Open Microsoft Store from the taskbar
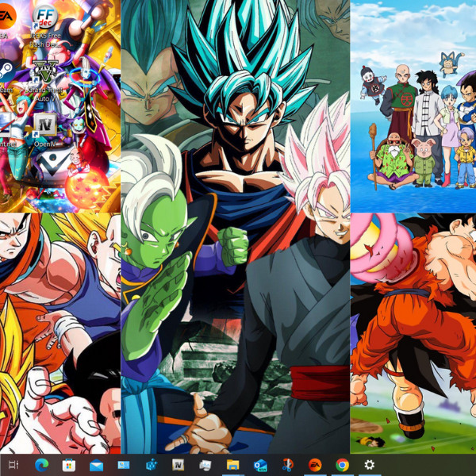Viewport: 476px width, 476px height. [x=69, y=465]
